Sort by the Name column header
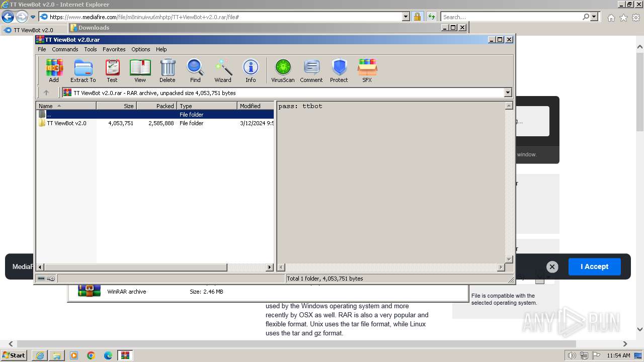Screen dimensions: 644x362 pyautogui.click(x=66, y=106)
